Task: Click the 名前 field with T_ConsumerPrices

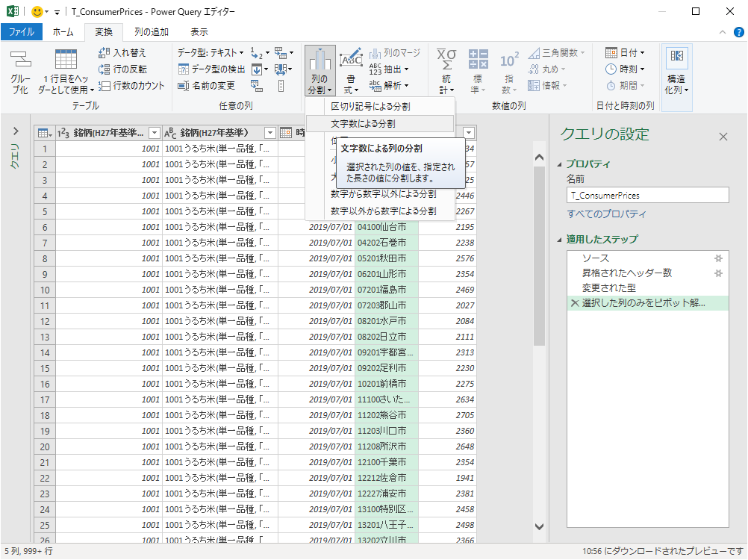Action: point(646,195)
